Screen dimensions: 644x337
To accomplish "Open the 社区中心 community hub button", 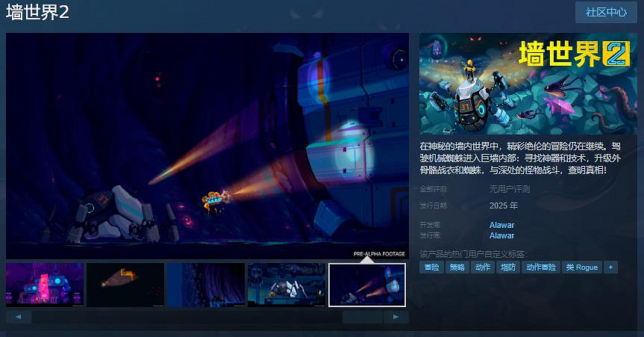I will [606, 13].
